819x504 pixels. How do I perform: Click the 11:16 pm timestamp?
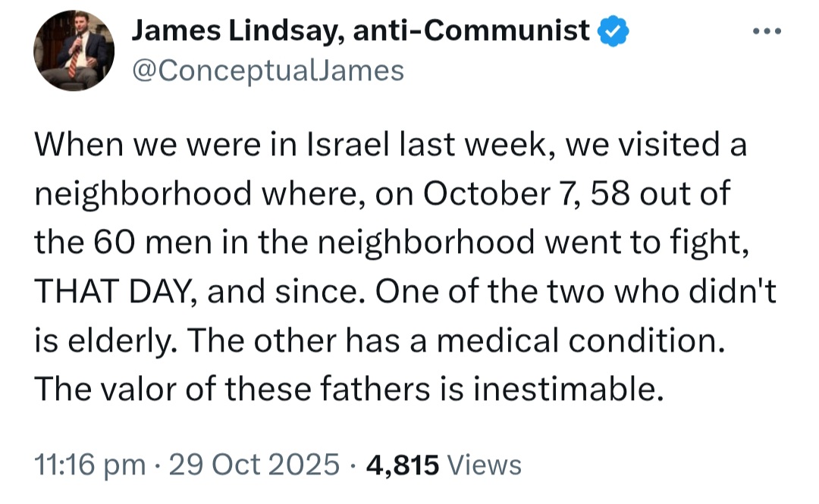(89, 465)
